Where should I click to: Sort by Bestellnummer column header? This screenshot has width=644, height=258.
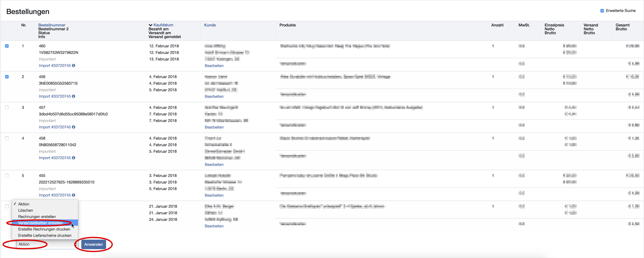(x=52, y=25)
